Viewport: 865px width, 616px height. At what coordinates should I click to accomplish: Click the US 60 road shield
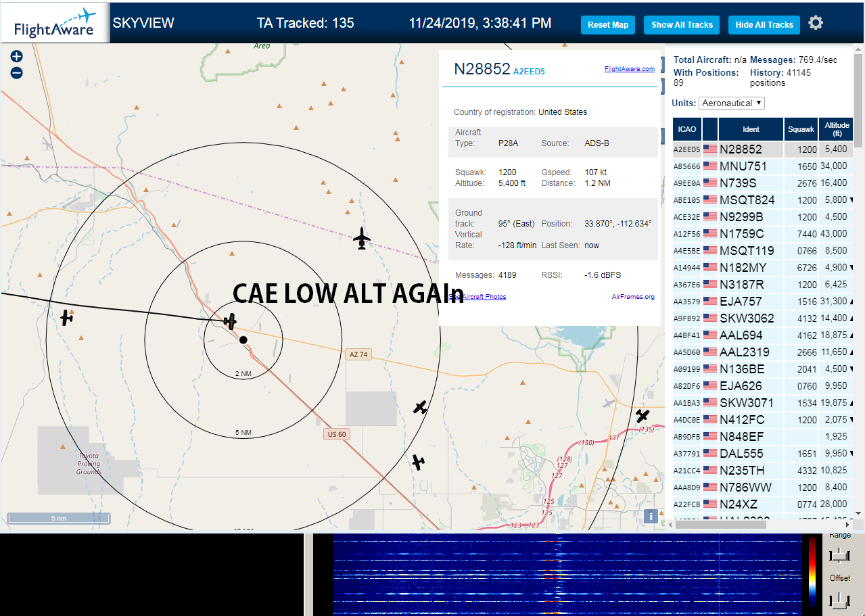pyautogui.click(x=336, y=434)
